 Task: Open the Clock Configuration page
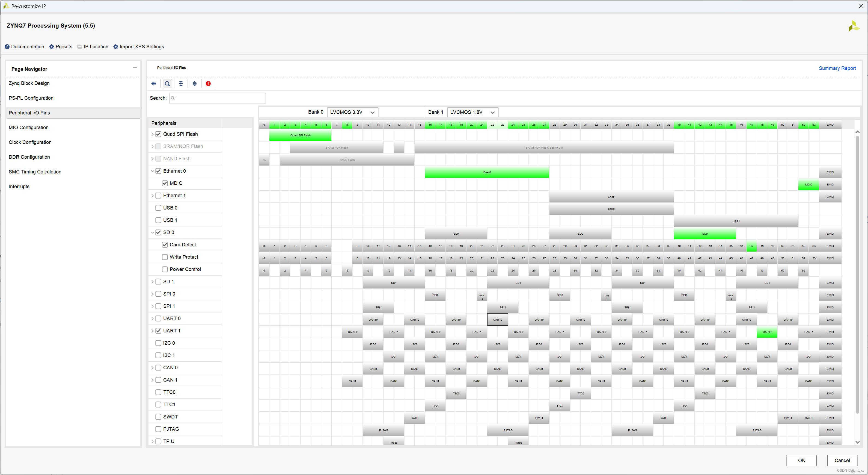[30, 142]
